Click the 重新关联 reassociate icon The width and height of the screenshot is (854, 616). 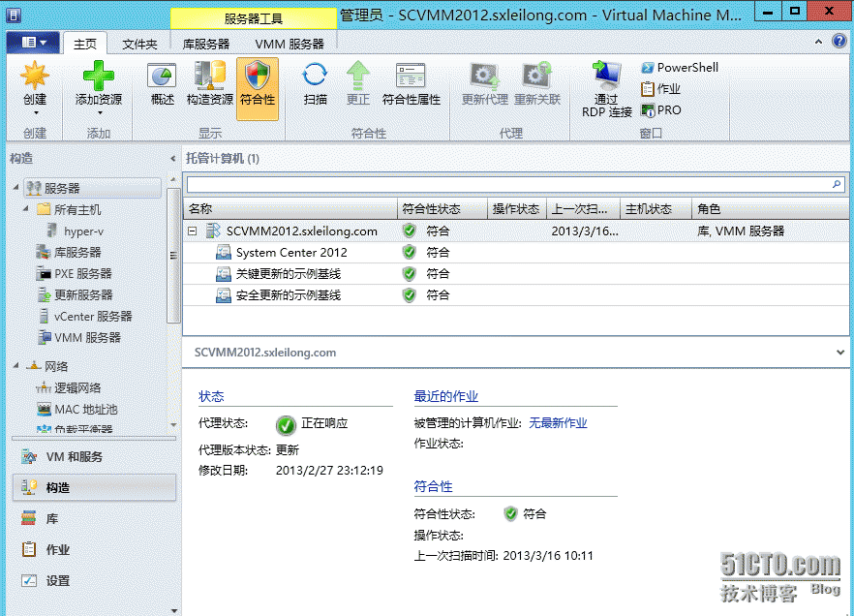click(537, 76)
